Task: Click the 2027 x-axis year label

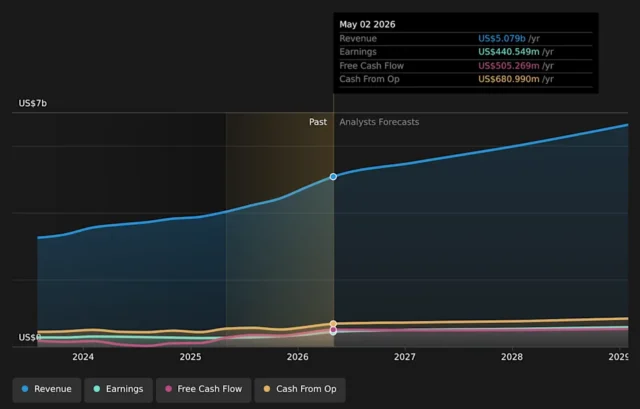Action: click(x=404, y=357)
